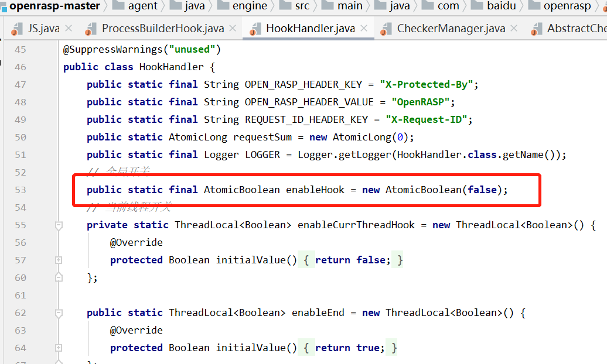Viewport: 607px width, 364px height.
Task: Click line number 61 in the gutter
Action: point(20,295)
